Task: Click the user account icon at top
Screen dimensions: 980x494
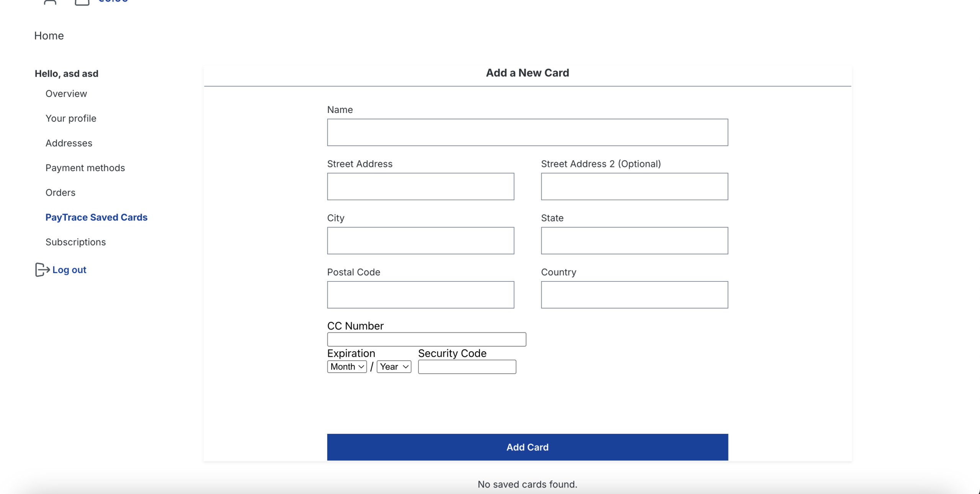Action: coord(50,2)
